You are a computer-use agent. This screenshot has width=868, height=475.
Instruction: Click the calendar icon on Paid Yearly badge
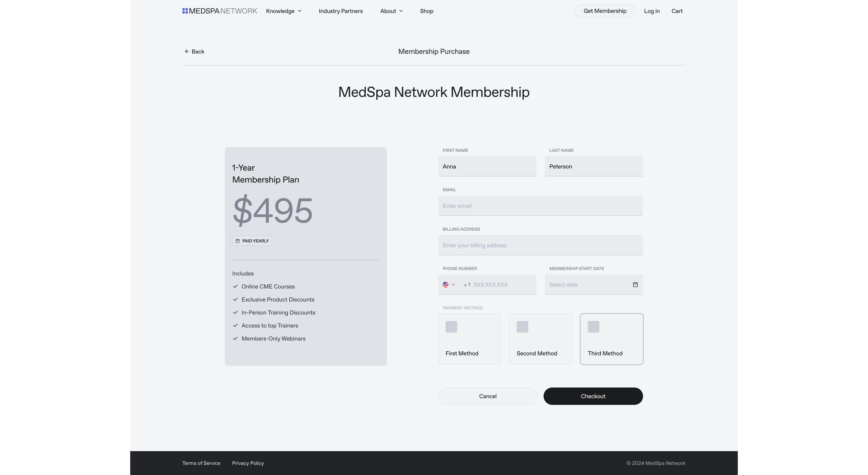[x=238, y=241]
